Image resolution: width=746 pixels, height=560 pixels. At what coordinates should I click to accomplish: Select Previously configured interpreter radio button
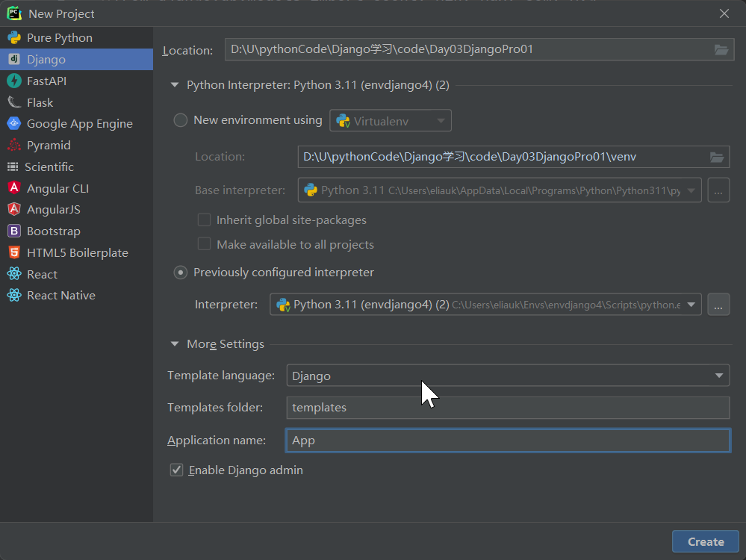[180, 273]
